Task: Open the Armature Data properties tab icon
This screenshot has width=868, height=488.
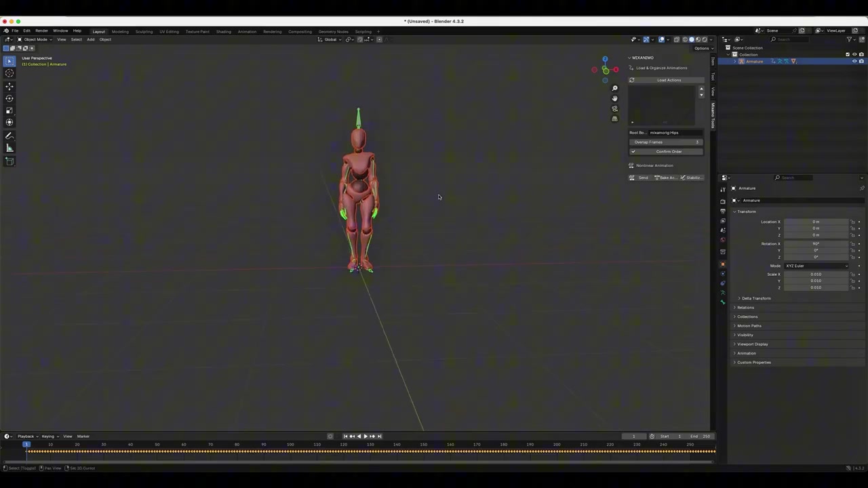Action: (723, 293)
